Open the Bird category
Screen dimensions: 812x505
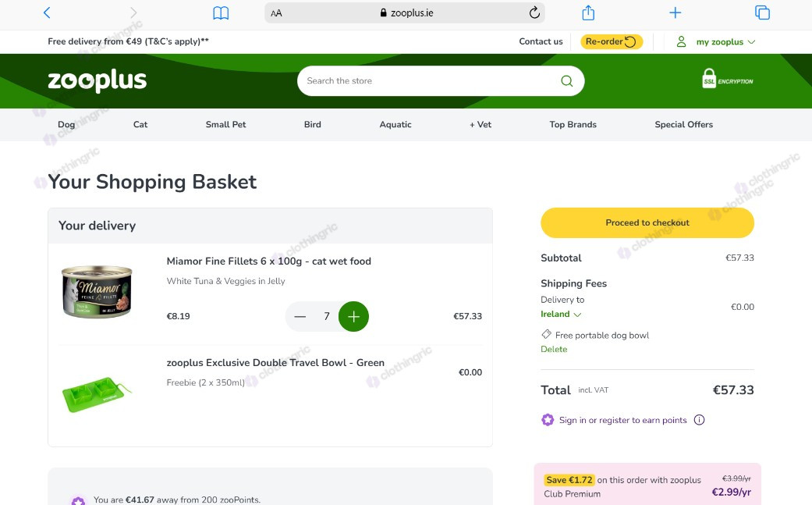[312, 124]
